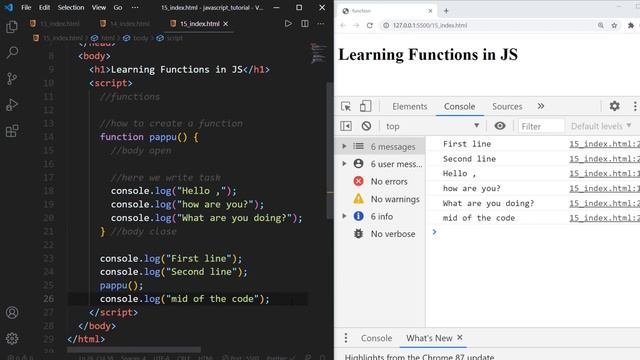The width and height of the screenshot is (640, 360).
Task: Click the editor vertical scrollbar
Action: [x=330, y=151]
